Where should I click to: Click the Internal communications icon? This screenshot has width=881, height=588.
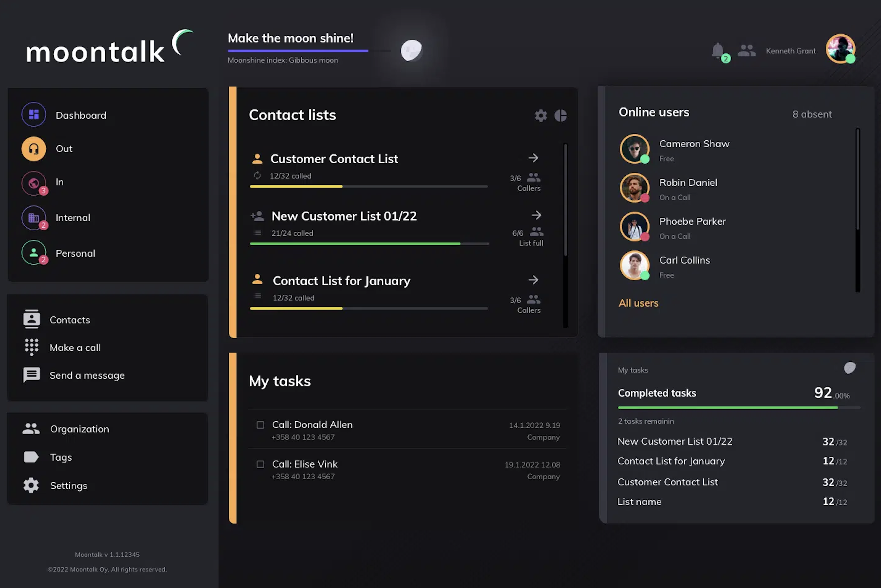33,217
